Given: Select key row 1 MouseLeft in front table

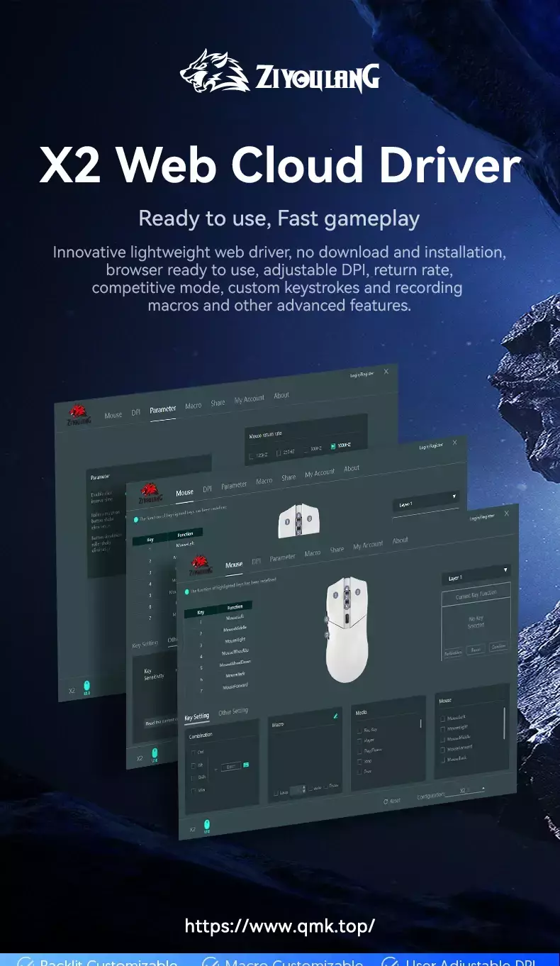Looking at the screenshot, I should click(x=218, y=618).
